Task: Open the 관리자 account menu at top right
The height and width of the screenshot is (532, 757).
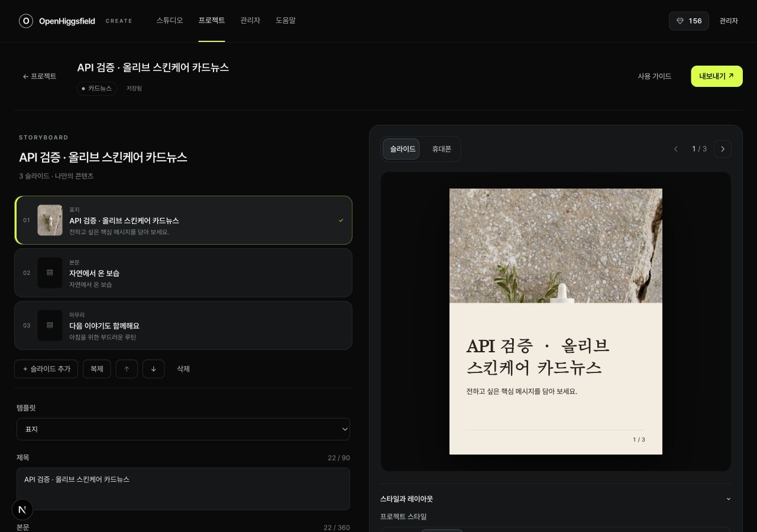Action: [729, 21]
